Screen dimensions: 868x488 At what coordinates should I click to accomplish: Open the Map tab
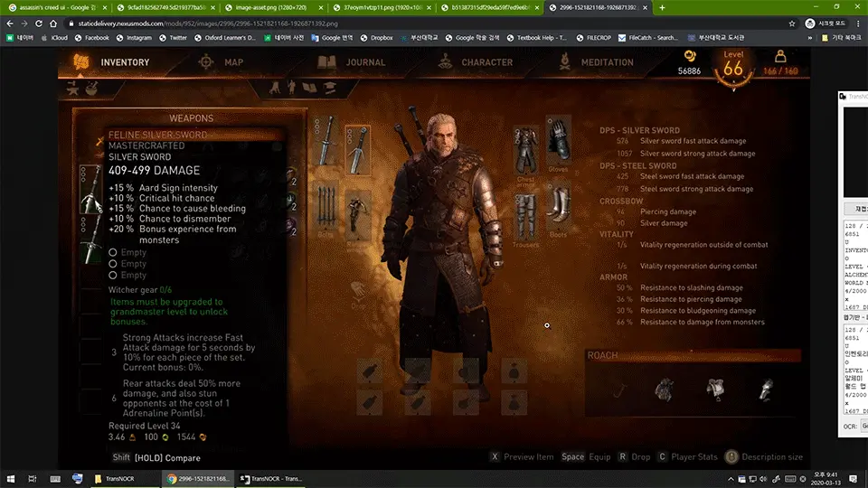[x=222, y=62]
